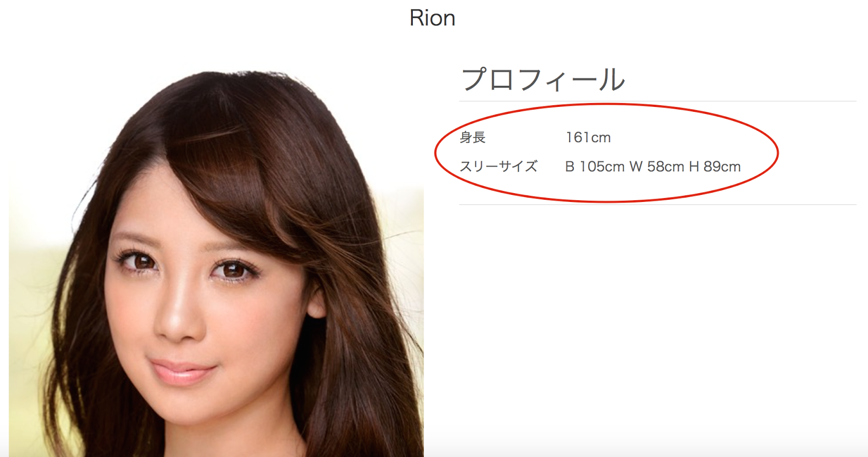The height and width of the screenshot is (457, 868).
Task: Click the divider line below スリーサイズ row
Action: (658, 205)
